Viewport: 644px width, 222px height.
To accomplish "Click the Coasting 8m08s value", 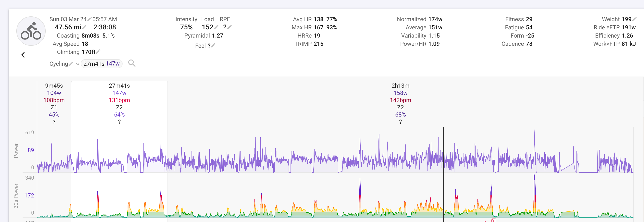I will [90, 36].
